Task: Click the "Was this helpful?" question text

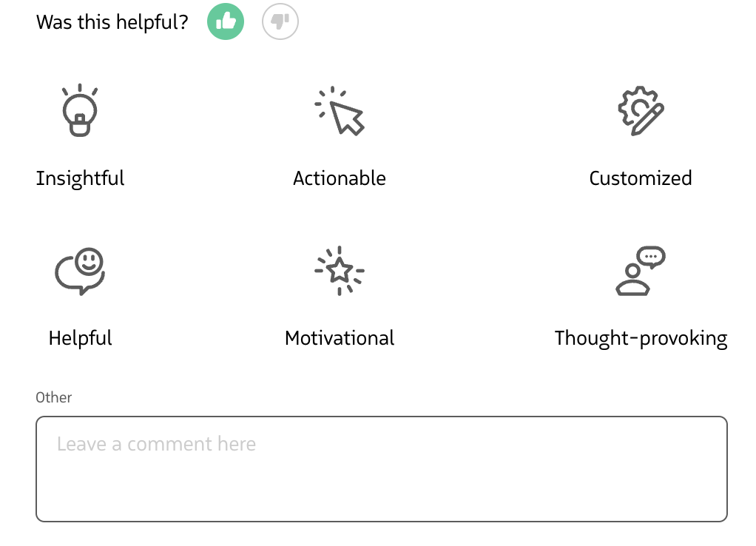Action: (x=112, y=22)
